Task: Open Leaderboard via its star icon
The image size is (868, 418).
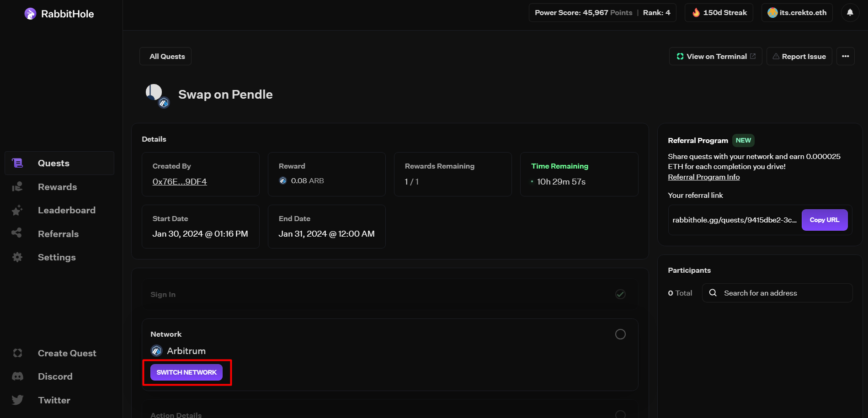Action: coord(17,210)
